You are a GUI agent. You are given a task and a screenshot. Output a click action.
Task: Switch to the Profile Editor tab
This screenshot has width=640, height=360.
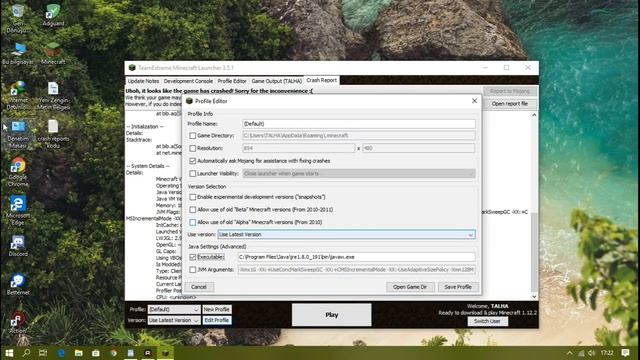click(x=232, y=81)
